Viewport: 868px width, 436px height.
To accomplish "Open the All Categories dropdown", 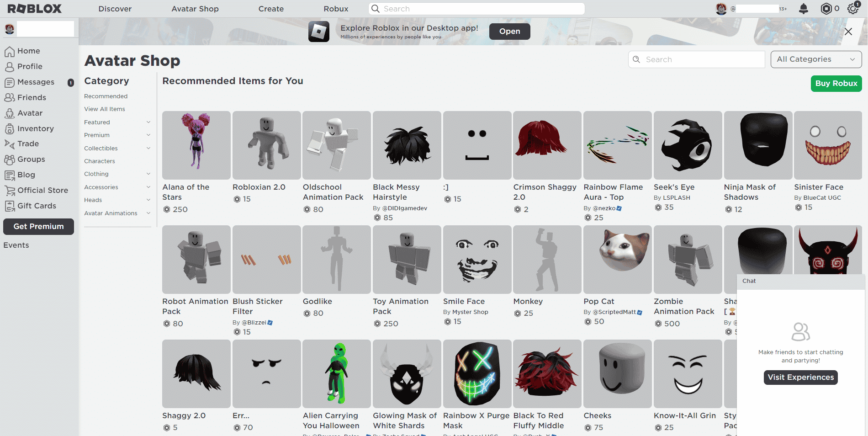I will [816, 59].
